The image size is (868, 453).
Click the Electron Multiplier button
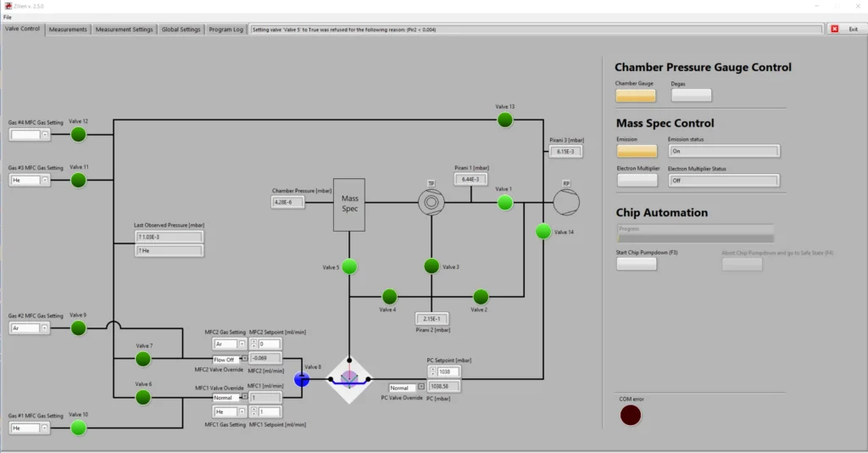(637, 180)
